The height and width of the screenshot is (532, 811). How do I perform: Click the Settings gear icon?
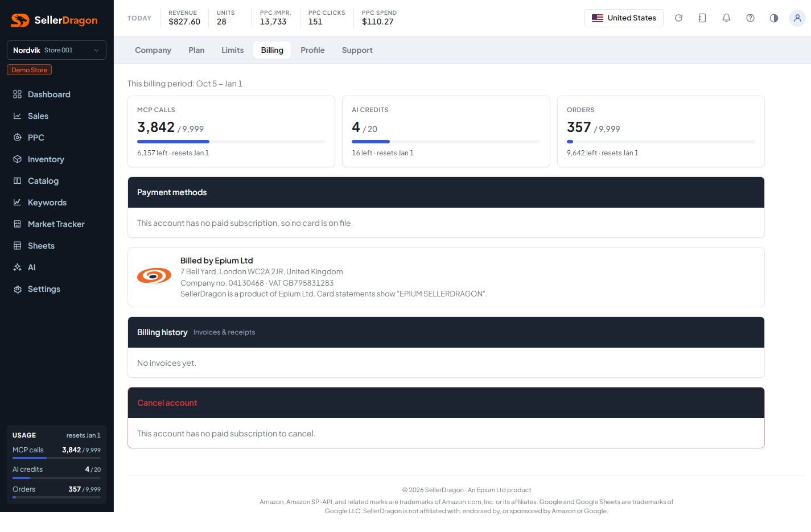coord(18,289)
